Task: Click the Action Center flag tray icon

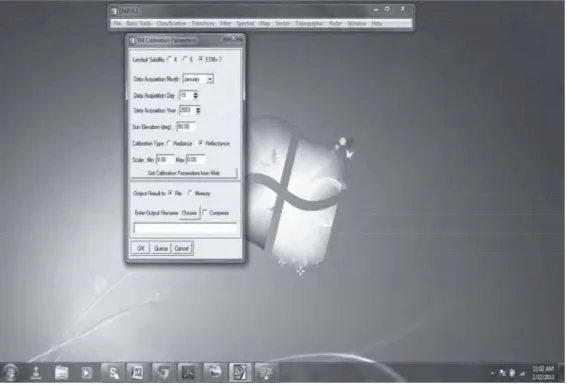Action: coord(502,373)
